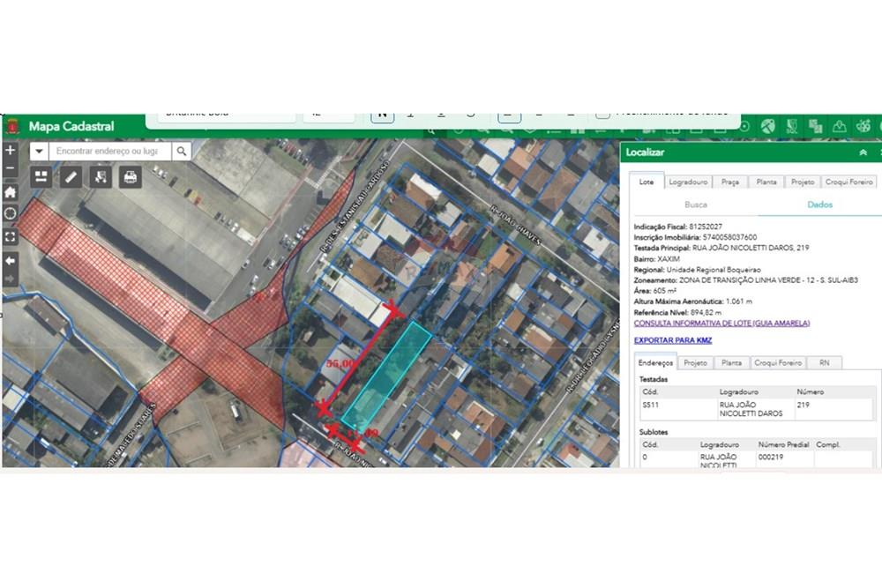Toggle the checkbox in the floating toolbar
This screenshot has width=882, height=588.
[x=602, y=114]
